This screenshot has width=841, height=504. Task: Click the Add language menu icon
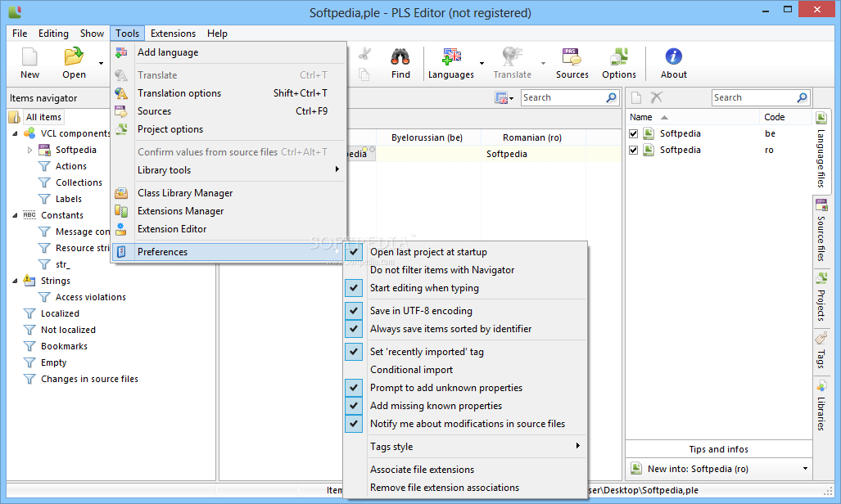click(x=122, y=52)
